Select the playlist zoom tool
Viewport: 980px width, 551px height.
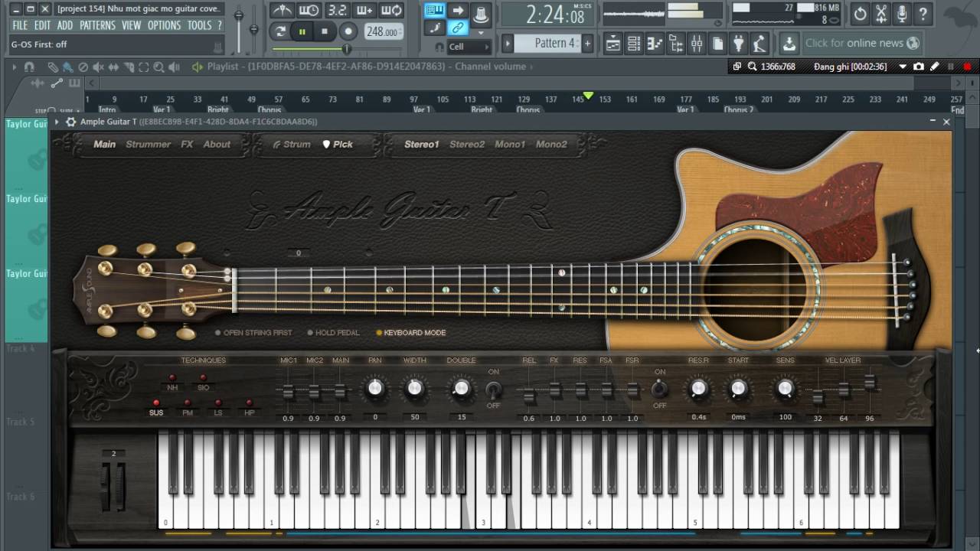[158, 67]
